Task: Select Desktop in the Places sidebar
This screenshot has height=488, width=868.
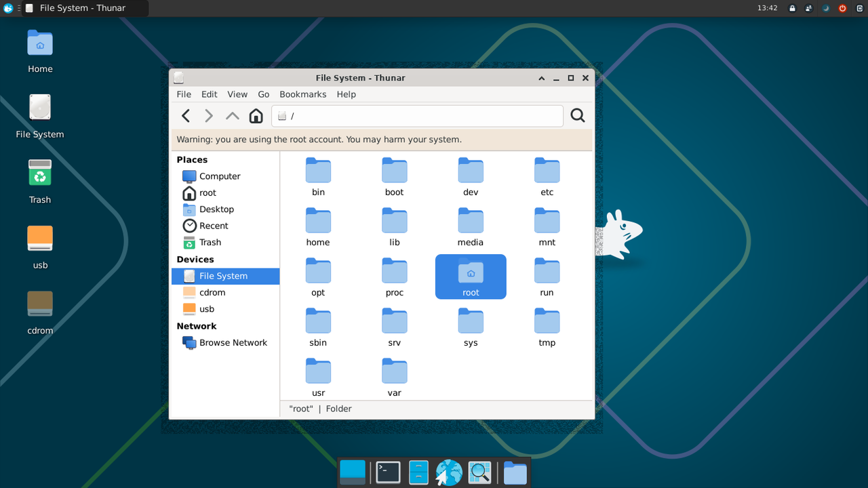Action: 225,209
